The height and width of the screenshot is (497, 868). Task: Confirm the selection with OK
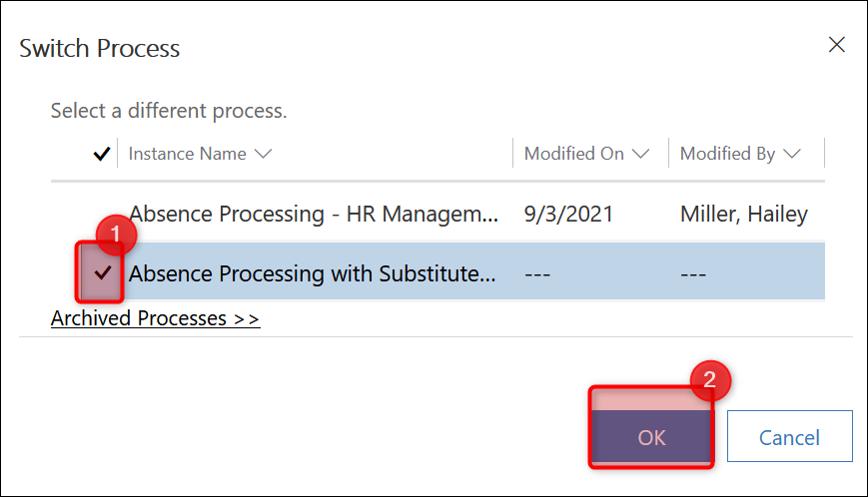(x=651, y=437)
